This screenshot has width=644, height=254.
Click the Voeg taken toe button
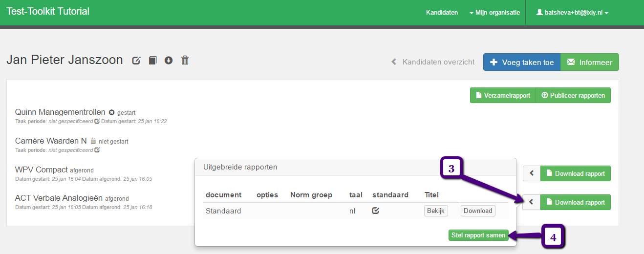coord(522,62)
